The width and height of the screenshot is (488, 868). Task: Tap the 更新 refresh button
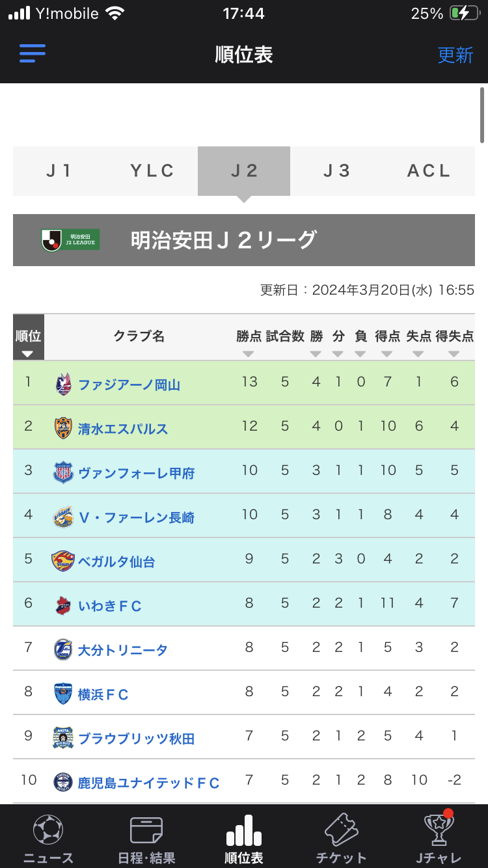455,55
